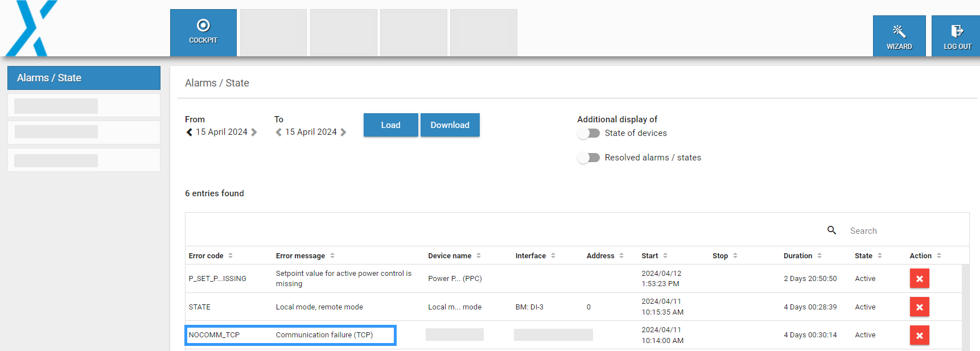The width and height of the screenshot is (980, 351).
Task: Dismiss the NOCOMM_TCP alarm with red X
Action: [x=919, y=335]
